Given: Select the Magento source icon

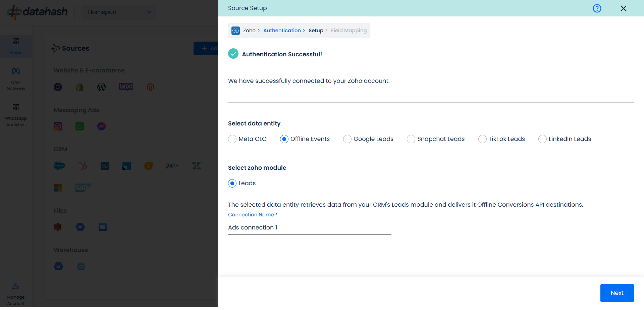Looking at the screenshot, I should coord(150,87).
